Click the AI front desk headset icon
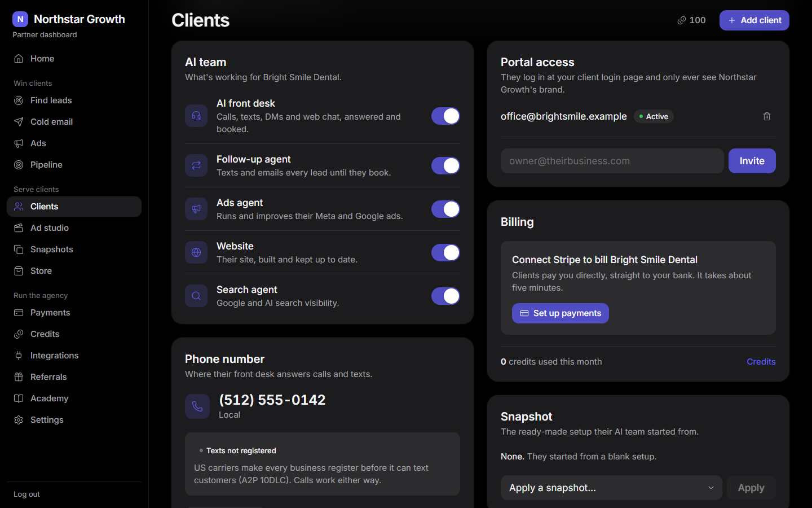Image resolution: width=812 pixels, height=508 pixels. pos(196,116)
